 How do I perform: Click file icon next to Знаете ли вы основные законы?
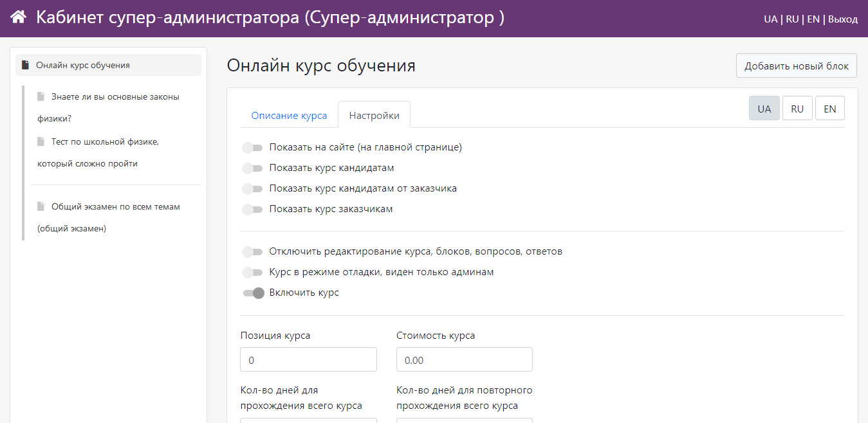point(41,96)
